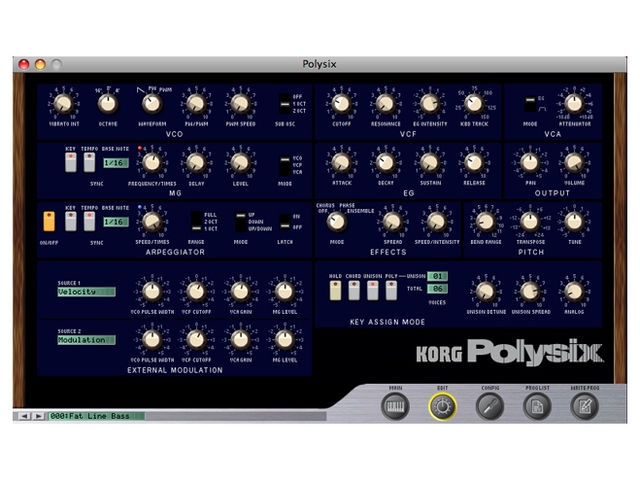Toggle Arpeggiator Tempo sync button

point(89,221)
